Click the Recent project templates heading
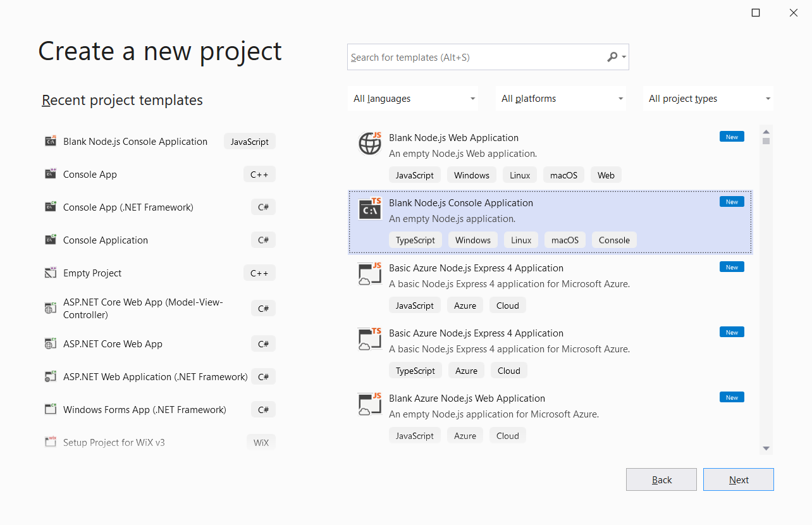The width and height of the screenshot is (812, 525). (122, 100)
